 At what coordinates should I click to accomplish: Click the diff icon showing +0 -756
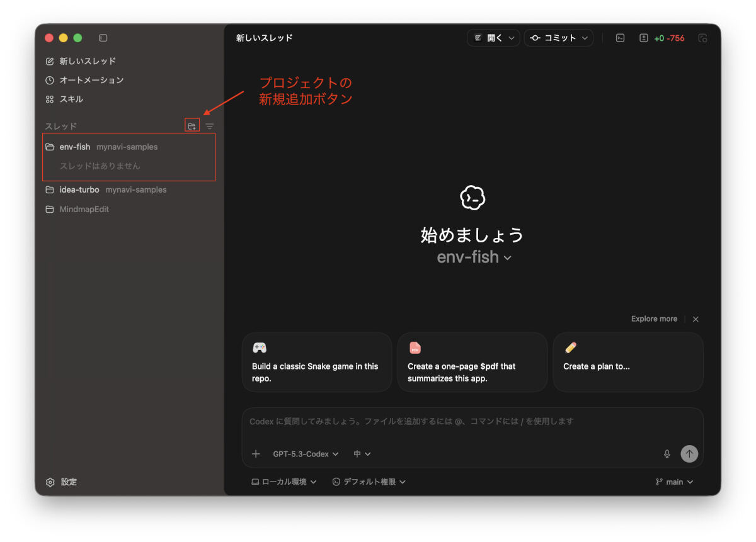point(655,38)
